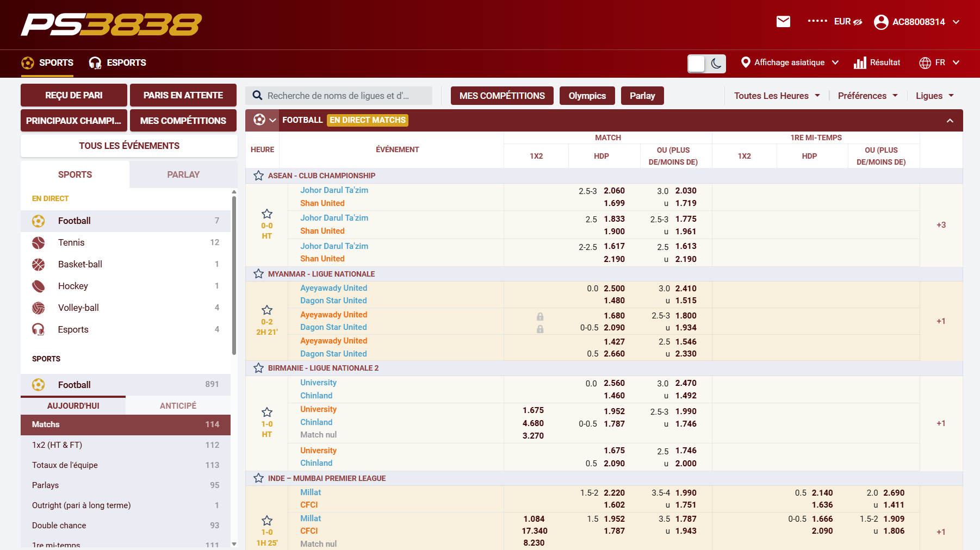The height and width of the screenshot is (550, 980).
Task: Collapse the Football EN DIRECT section
Action: [950, 121]
